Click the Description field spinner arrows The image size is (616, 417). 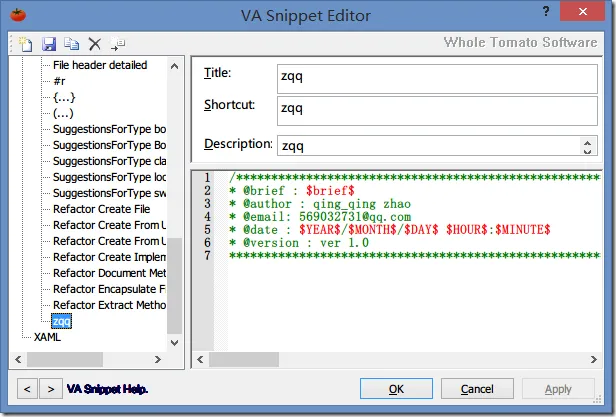click(x=588, y=146)
